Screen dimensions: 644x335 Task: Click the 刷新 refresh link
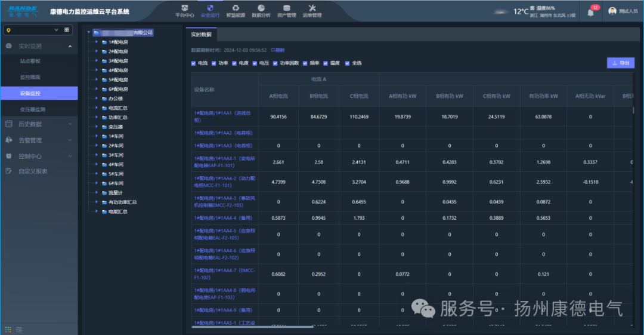click(x=278, y=50)
